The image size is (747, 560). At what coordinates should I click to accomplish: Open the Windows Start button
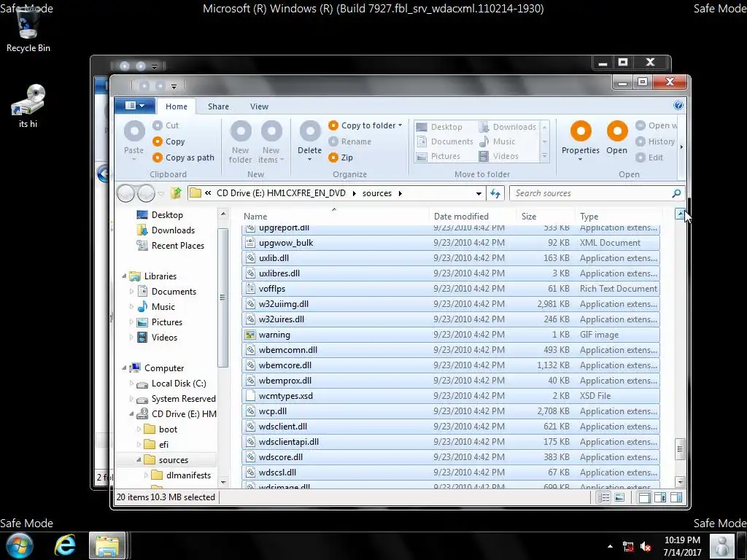tap(20, 545)
